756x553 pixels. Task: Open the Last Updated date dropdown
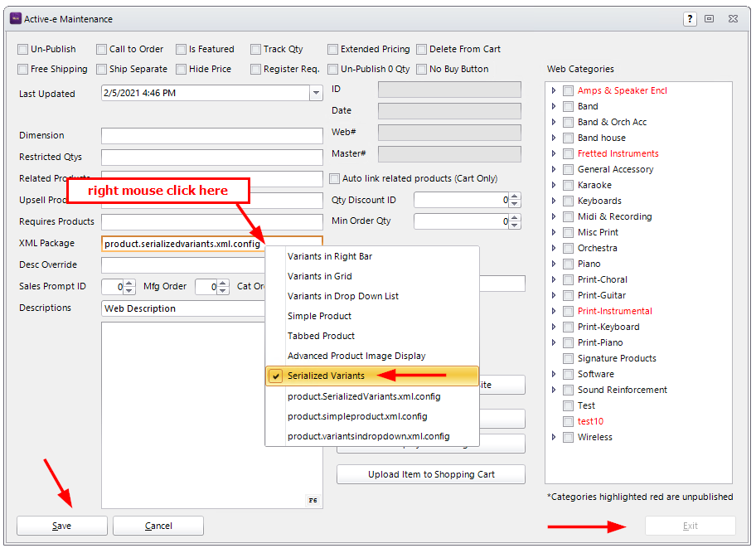pyautogui.click(x=316, y=93)
